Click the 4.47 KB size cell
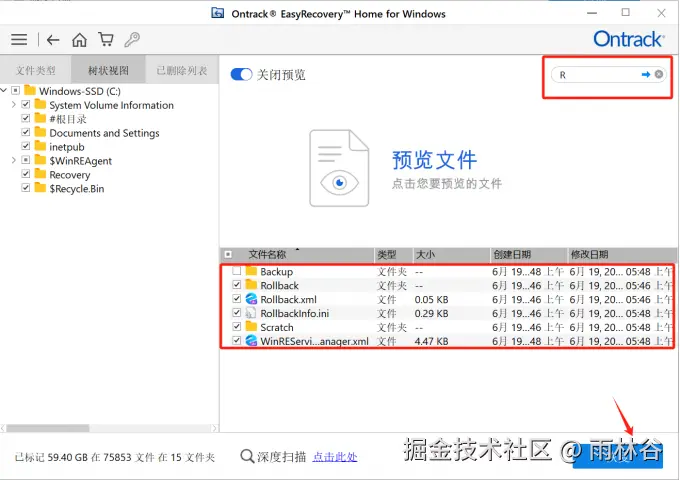This screenshot has height=480, width=680. [x=432, y=341]
